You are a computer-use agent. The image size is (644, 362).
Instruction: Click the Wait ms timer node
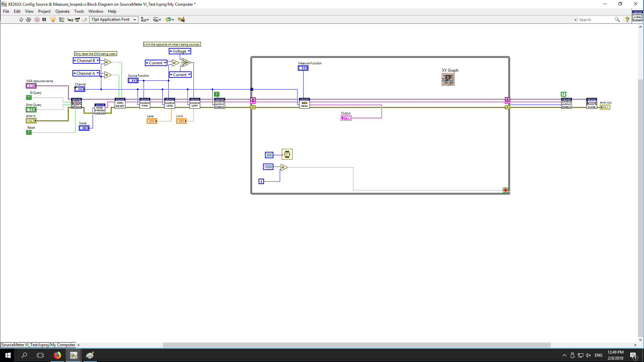point(287,154)
